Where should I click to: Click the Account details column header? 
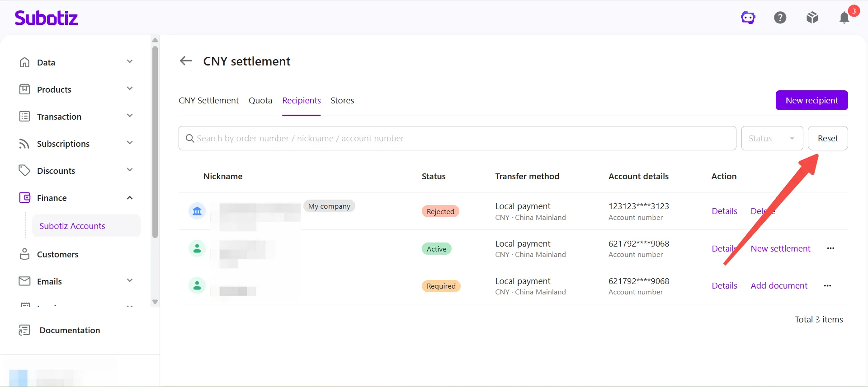click(638, 176)
